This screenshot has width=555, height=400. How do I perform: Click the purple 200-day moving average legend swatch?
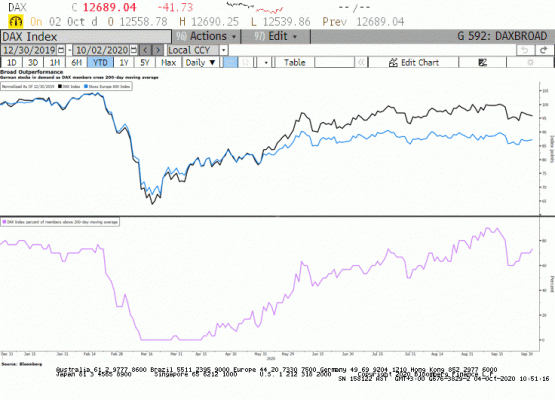click(x=4, y=222)
